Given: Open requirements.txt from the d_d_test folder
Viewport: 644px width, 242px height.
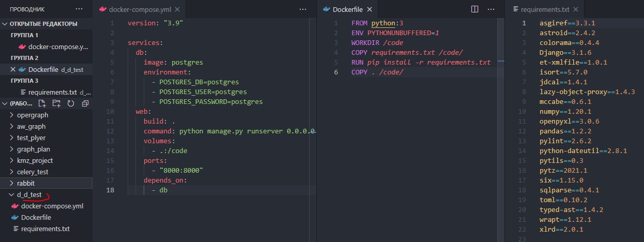Looking at the screenshot, I should [45, 229].
